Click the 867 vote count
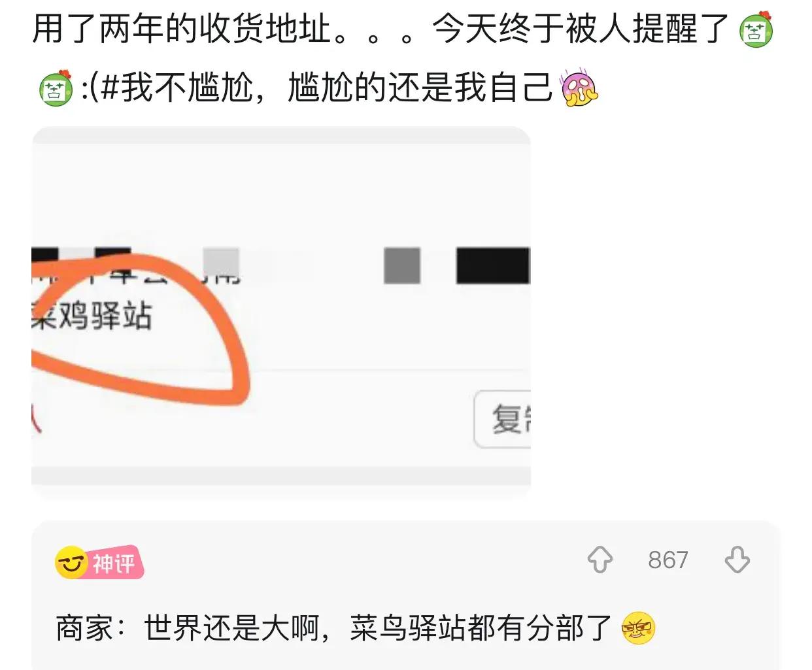 click(x=668, y=560)
